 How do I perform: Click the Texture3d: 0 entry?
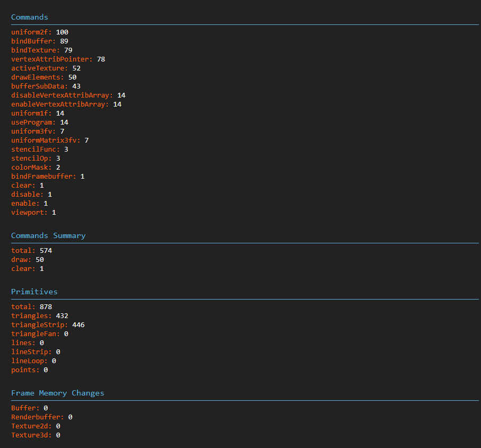click(36, 435)
